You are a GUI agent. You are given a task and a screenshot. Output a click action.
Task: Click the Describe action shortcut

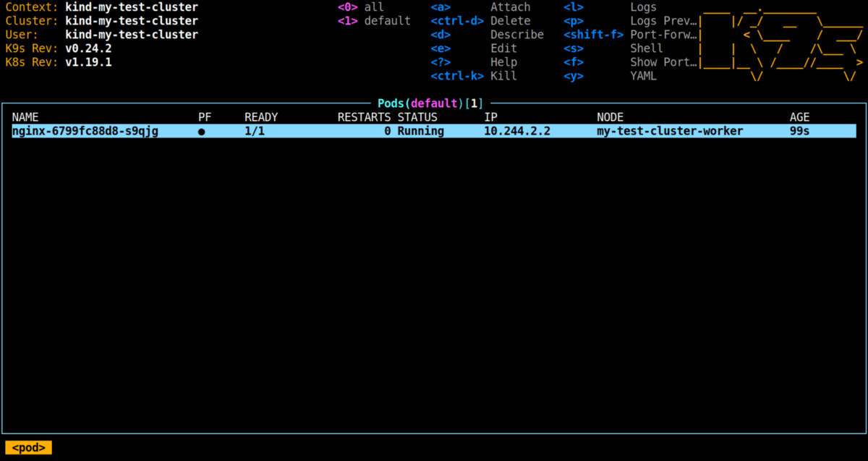pyautogui.click(x=517, y=34)
